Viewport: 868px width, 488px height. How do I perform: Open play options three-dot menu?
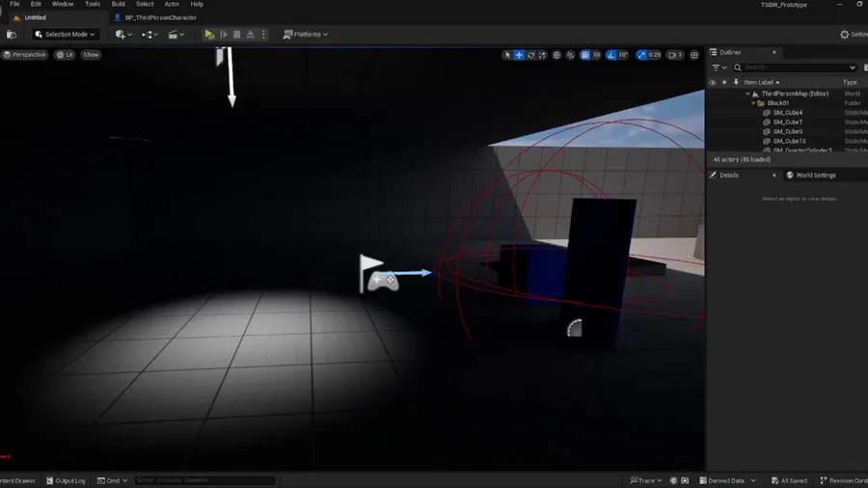[263, 35]
